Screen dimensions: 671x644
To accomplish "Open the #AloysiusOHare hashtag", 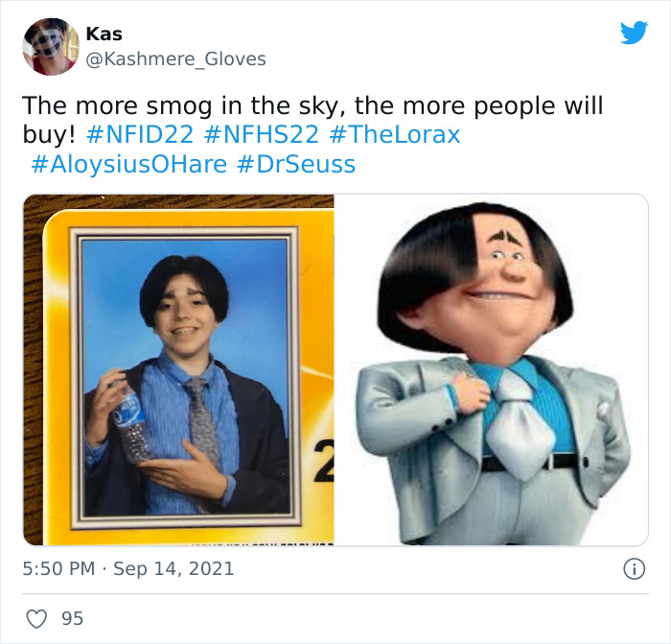I will (x=128, y=164).
